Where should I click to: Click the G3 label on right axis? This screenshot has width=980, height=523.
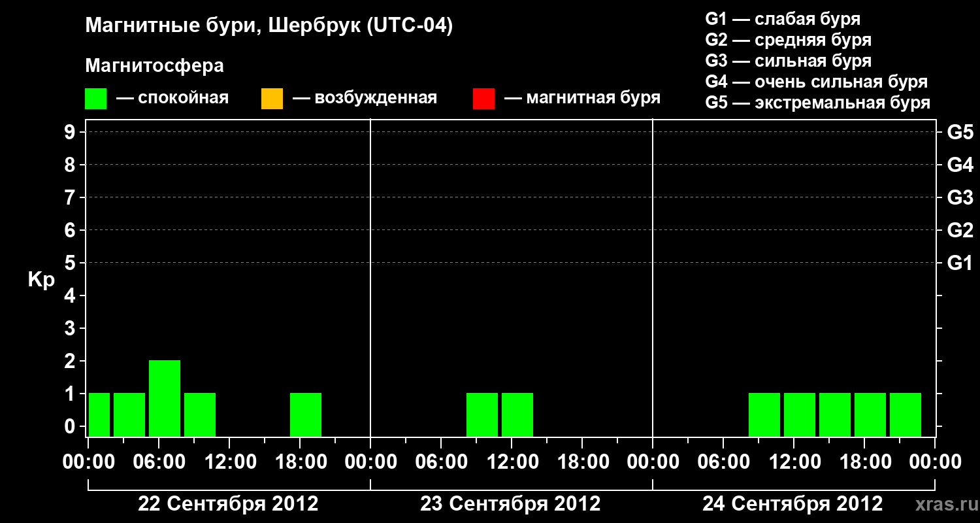[960, 197]
